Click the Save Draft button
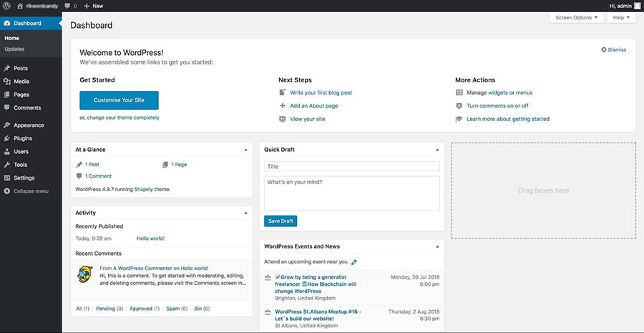Screen dimensions: 644x333 tap(280, 221)
